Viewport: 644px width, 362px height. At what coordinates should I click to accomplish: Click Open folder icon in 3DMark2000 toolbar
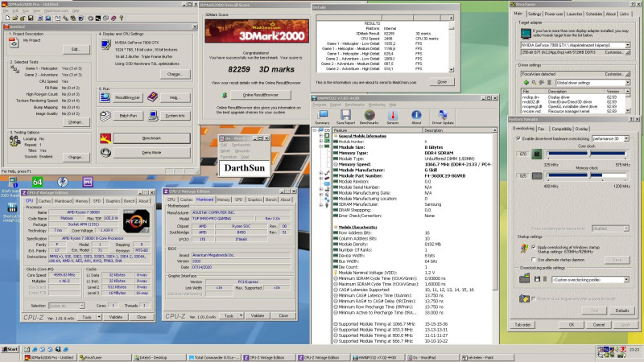click(14, 18)
